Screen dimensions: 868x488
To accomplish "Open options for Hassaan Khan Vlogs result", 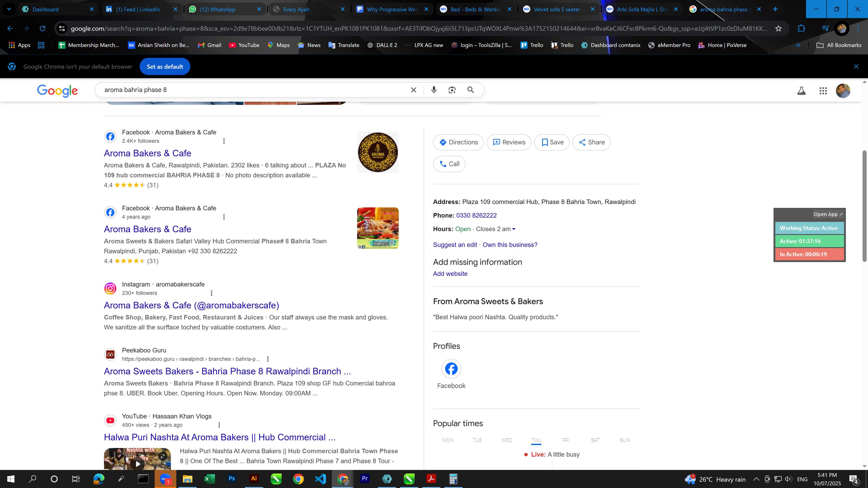I will click(219, 425).
